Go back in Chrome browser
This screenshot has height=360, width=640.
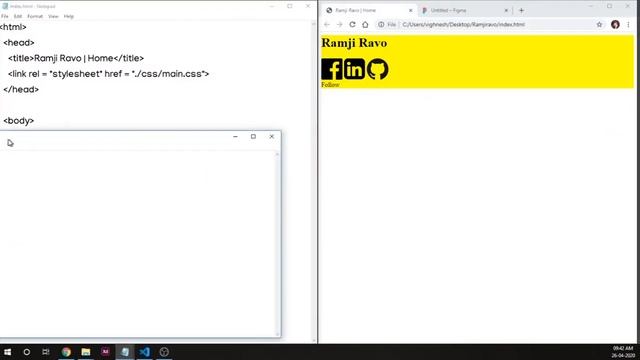point(327,24)
